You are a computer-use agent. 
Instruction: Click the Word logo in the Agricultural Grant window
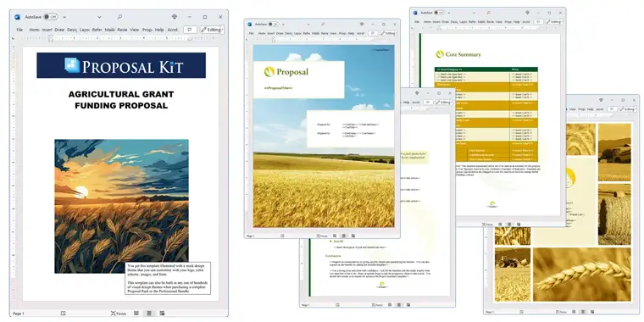click(17, 17)
